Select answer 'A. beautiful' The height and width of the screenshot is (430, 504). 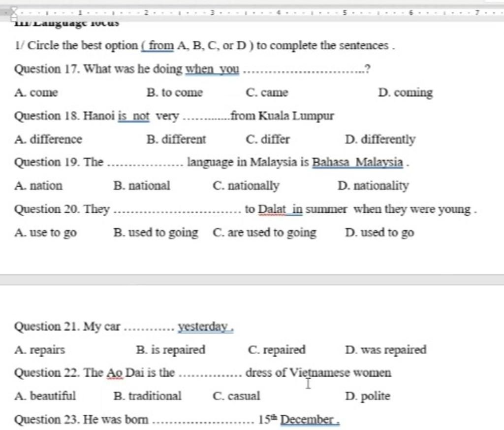tap(45, 396)
